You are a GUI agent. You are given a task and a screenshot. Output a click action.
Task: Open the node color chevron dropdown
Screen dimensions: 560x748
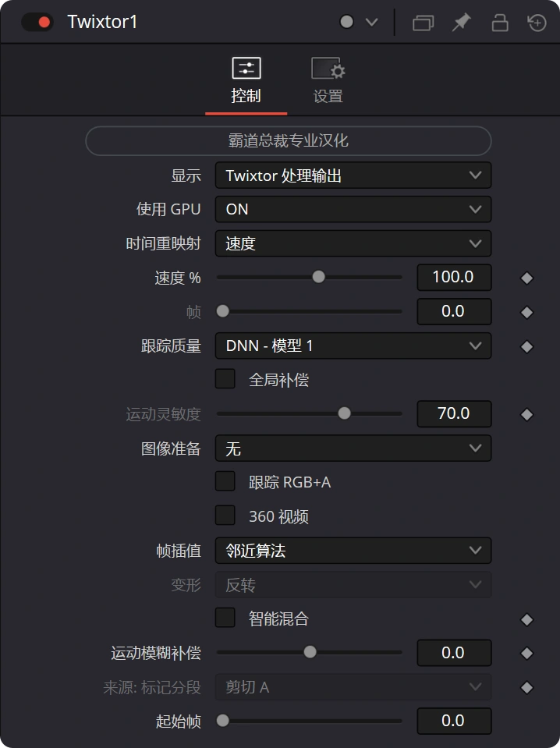(x=371, y=22)
